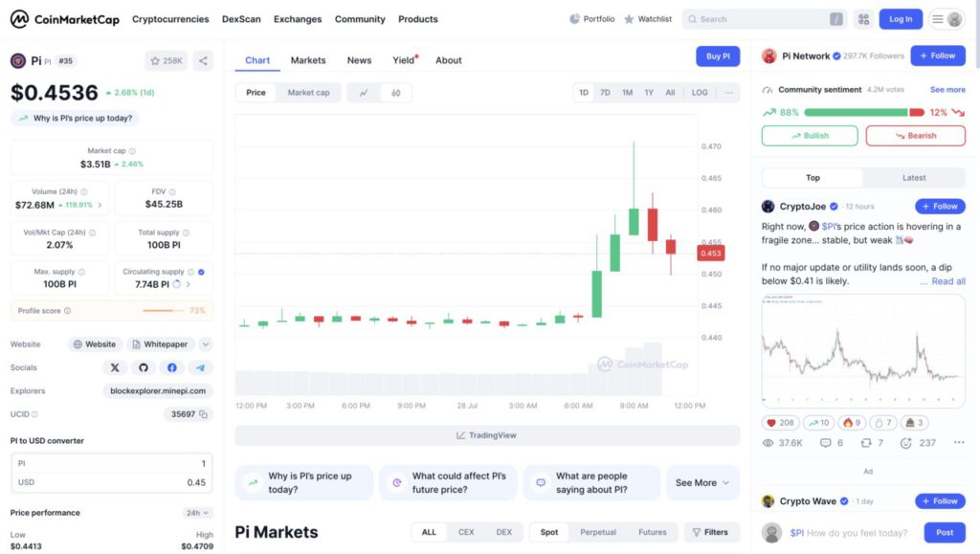Switch chart to Market cap view
980x554 pixels.
coord(308,93)
